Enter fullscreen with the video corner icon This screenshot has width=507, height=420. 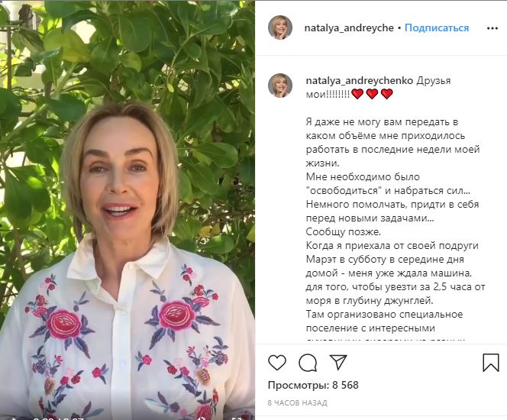click(x=237, y=418)
